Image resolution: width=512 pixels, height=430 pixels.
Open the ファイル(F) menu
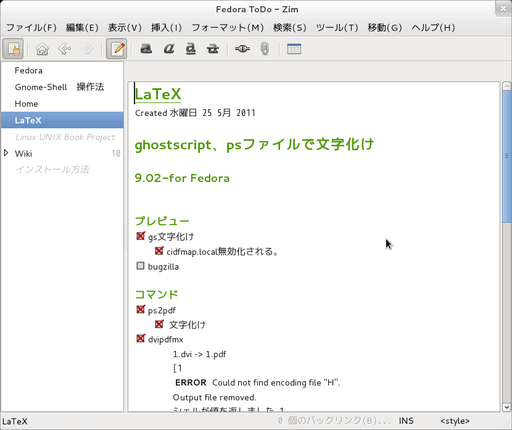31,27
